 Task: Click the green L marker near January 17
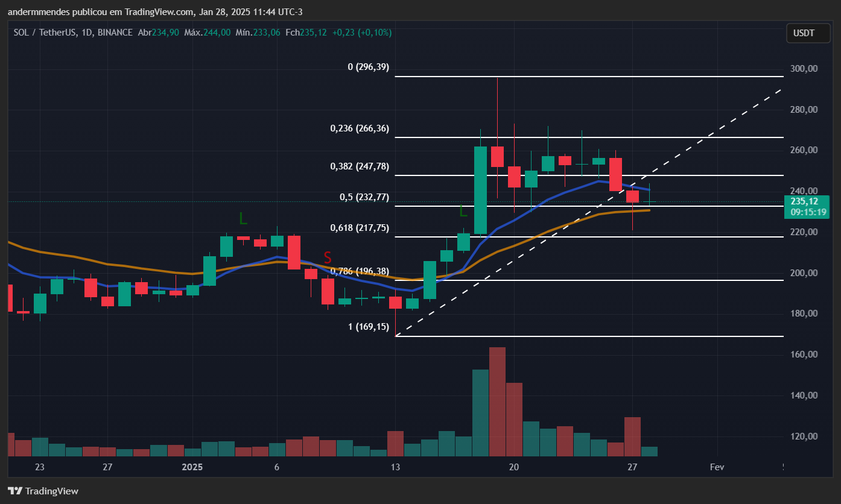463,211
